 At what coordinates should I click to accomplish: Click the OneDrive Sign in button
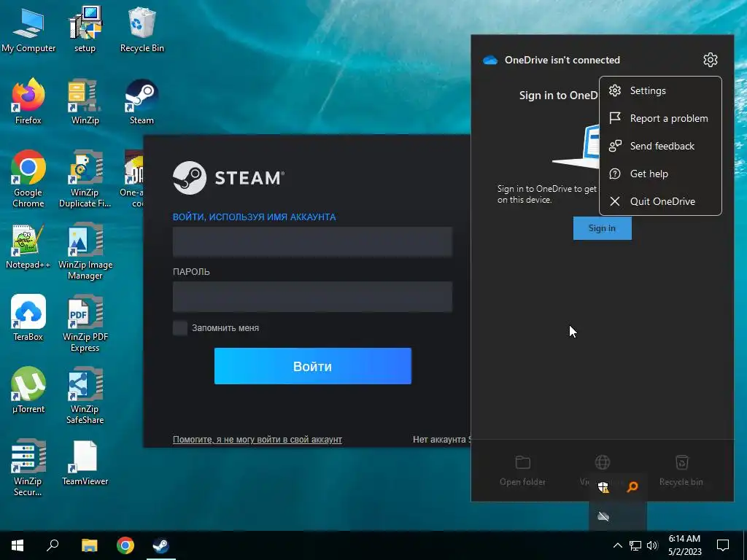point(602,228)
